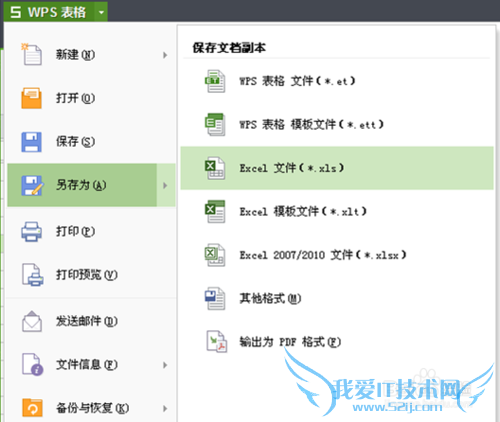Click the 另存为 disk with pencil icon

pyautogui.click(x=32, y=185)
